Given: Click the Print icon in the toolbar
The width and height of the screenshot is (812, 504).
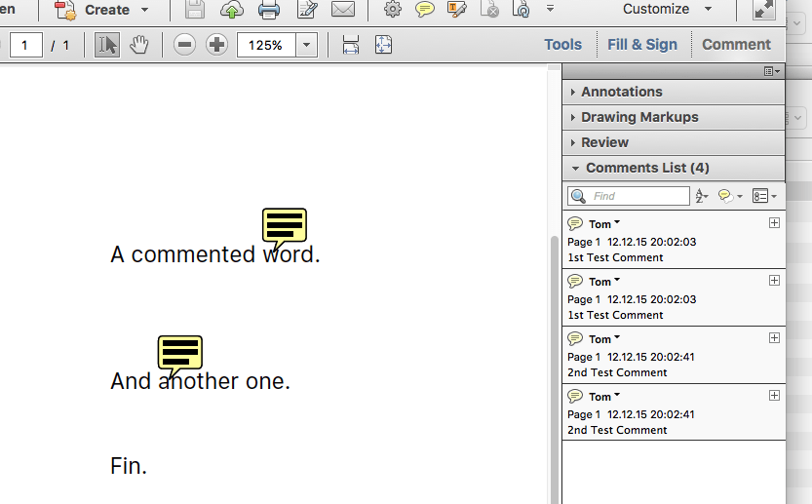Looking at the screenshot, I should [269, 10].
